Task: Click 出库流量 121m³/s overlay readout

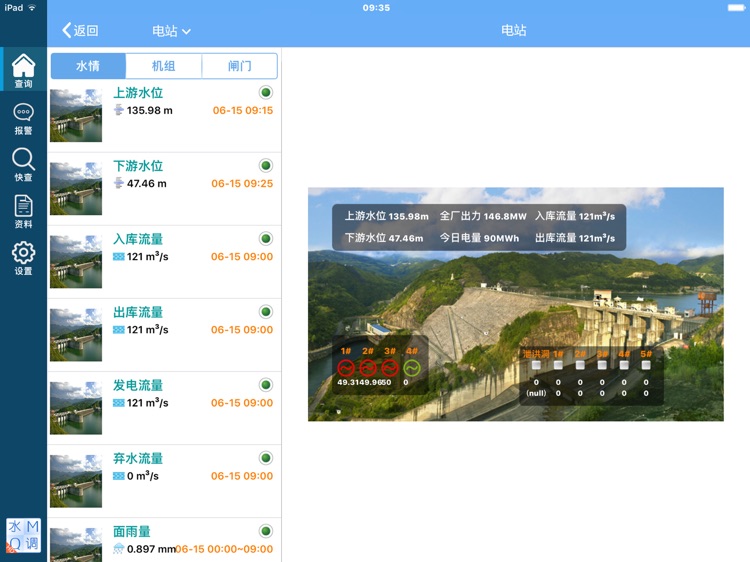Action: [x=575, y=238]
